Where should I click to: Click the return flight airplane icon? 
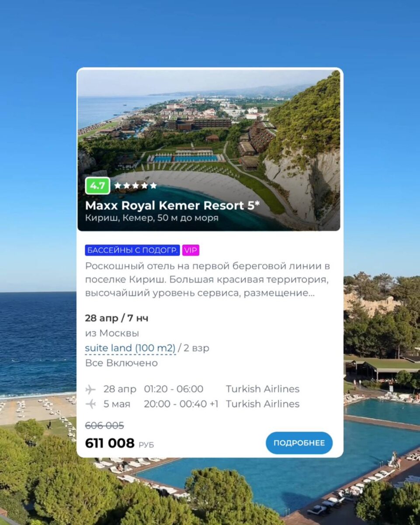click(x=90, y=404)
